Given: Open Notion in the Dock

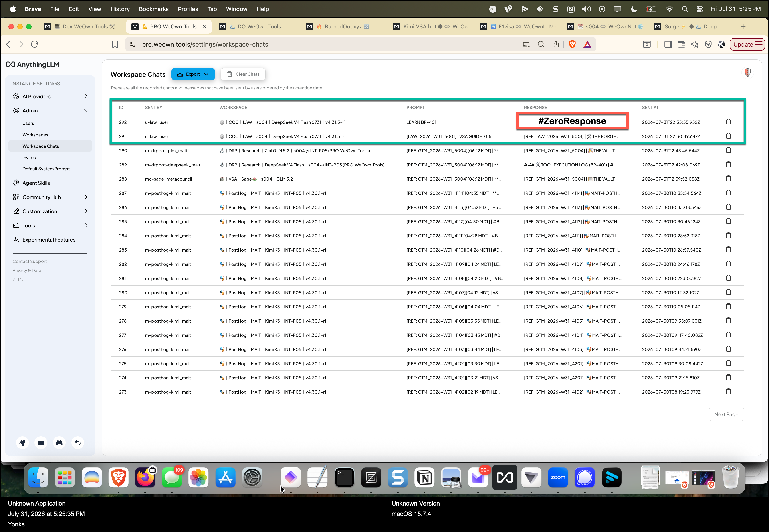Looking at the screenshot, I should pyautogui.click(x=424, y=477).
